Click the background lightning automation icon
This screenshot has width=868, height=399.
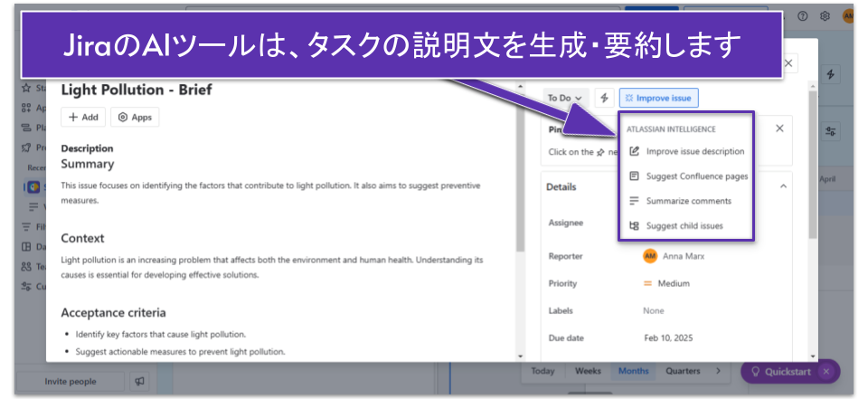(830, 75)
